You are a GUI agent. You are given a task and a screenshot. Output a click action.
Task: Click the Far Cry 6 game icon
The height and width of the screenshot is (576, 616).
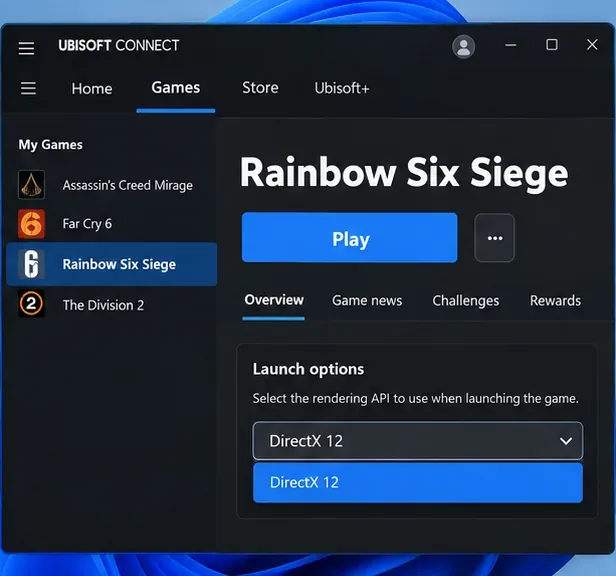point(31,224)
